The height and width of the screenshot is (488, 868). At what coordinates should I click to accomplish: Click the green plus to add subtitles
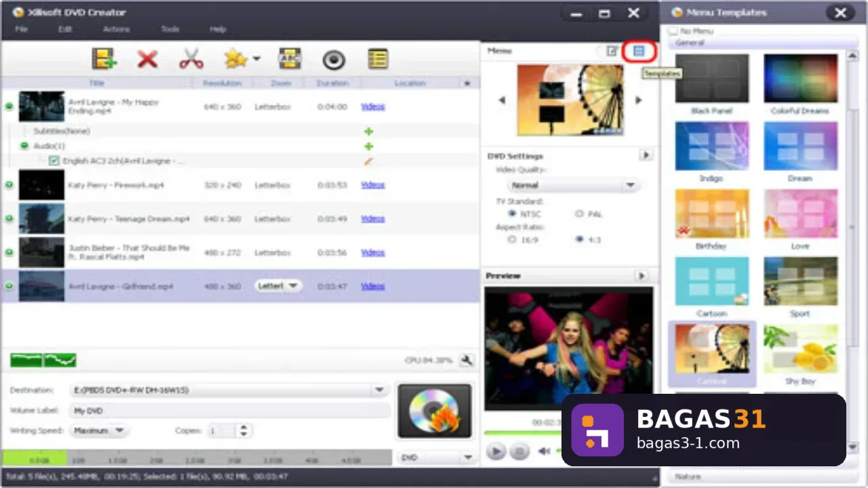click(369, 131)
